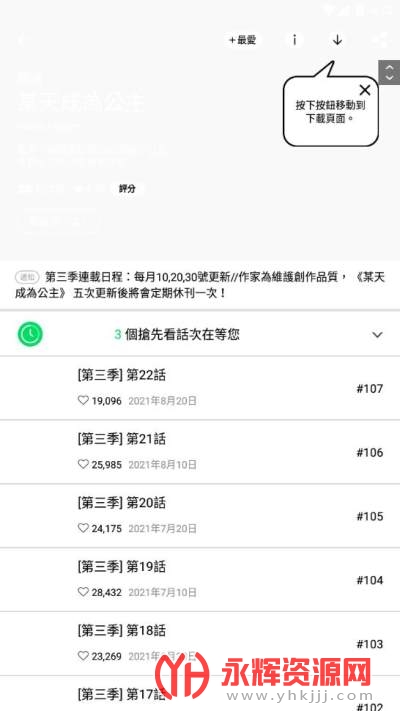Image resolution: width=400 pixels, height=711 pixels.
Task: Click the up-down scroll toggle button
Action: tap(389, 73)
